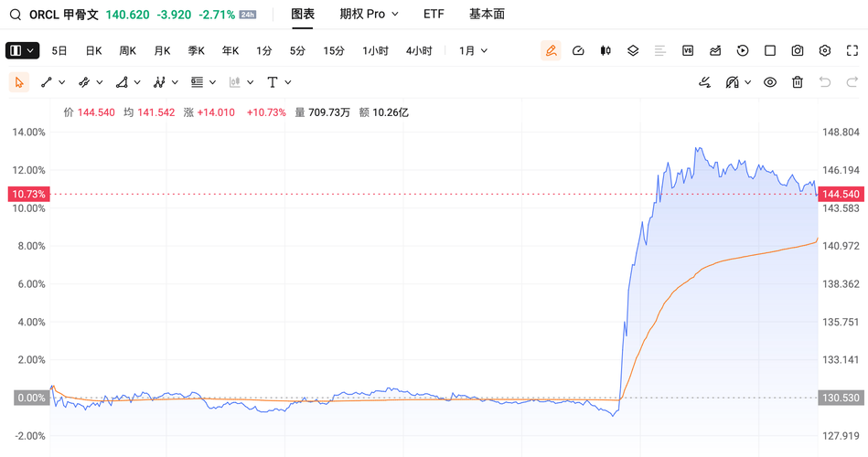Select the parallel channel drawing tool
The image size is (868, 457).
[84, 82]
